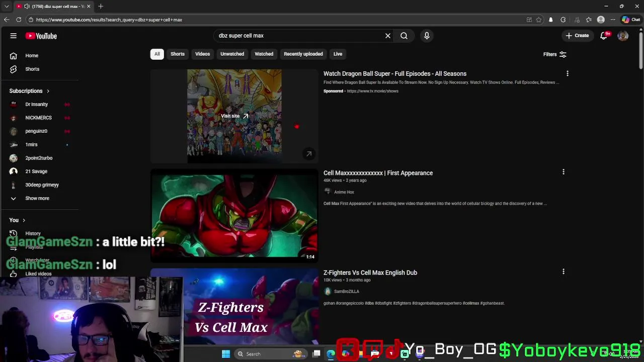Open the YouTube guide hamburger menu
This screenshot has width=644, height=362.
click(x=14, y=36)
